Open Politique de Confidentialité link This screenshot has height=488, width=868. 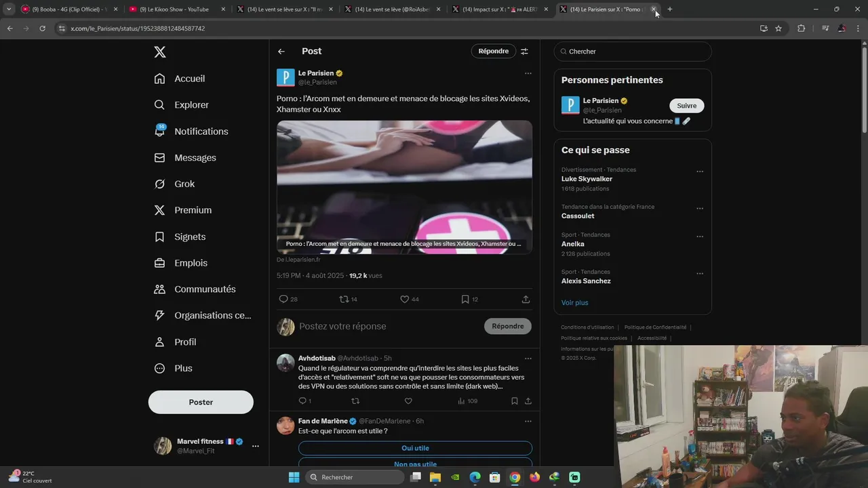pos(655,327)
